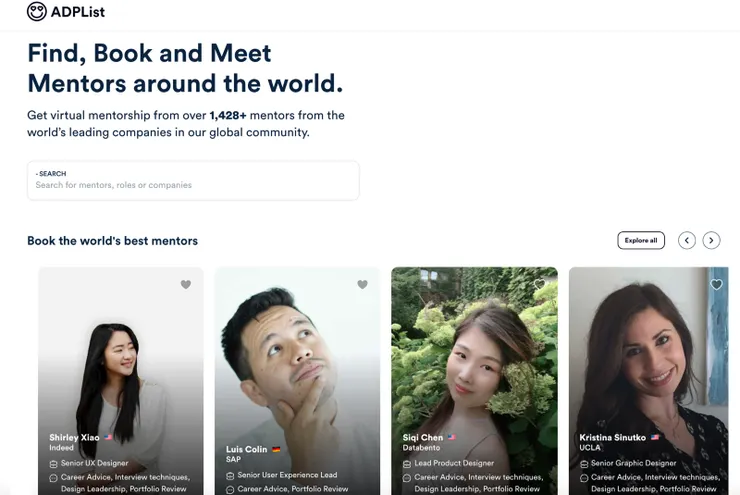Image resolution: width=740 pixels, height=495 pixels.
Task: View Kristina Sinutko's mentor card photo
Action: click(x=650, y=360)
